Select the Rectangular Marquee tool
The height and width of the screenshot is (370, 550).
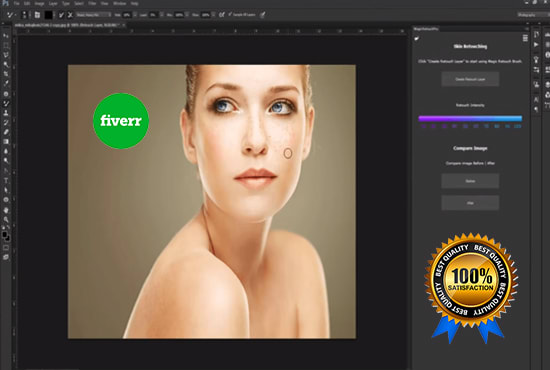coord(6,46)
